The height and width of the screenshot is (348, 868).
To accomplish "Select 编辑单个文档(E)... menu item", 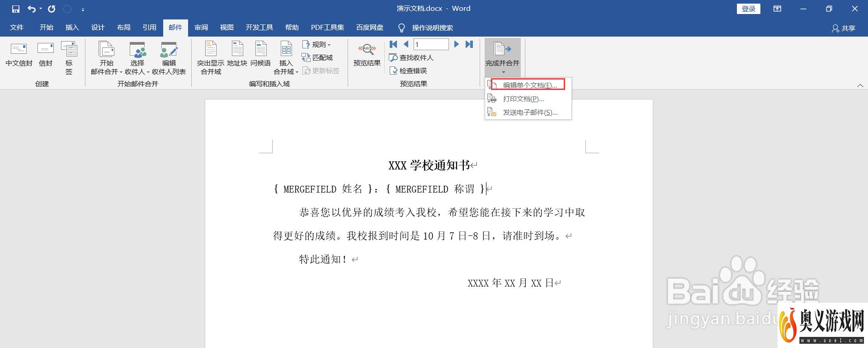I will (528, 85).
